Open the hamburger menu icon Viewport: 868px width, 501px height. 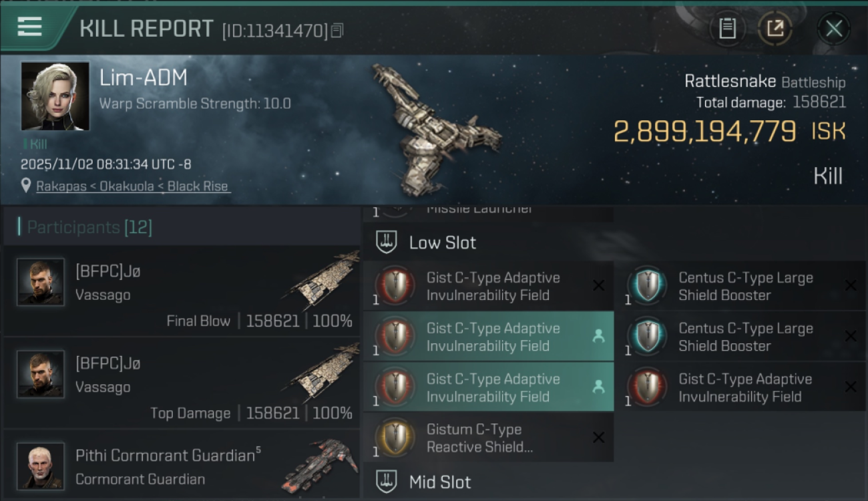pyautogui.click(x=29, y=27)
